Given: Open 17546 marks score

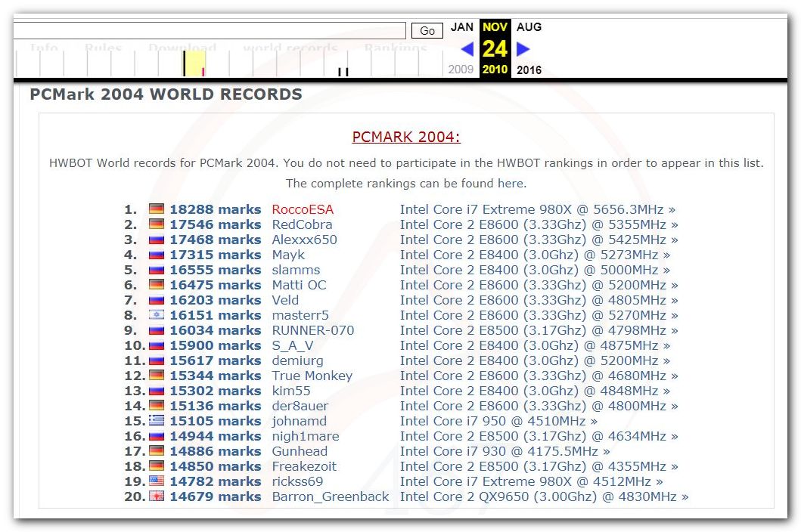Looking at the screenshot, I should pos(215,224).
